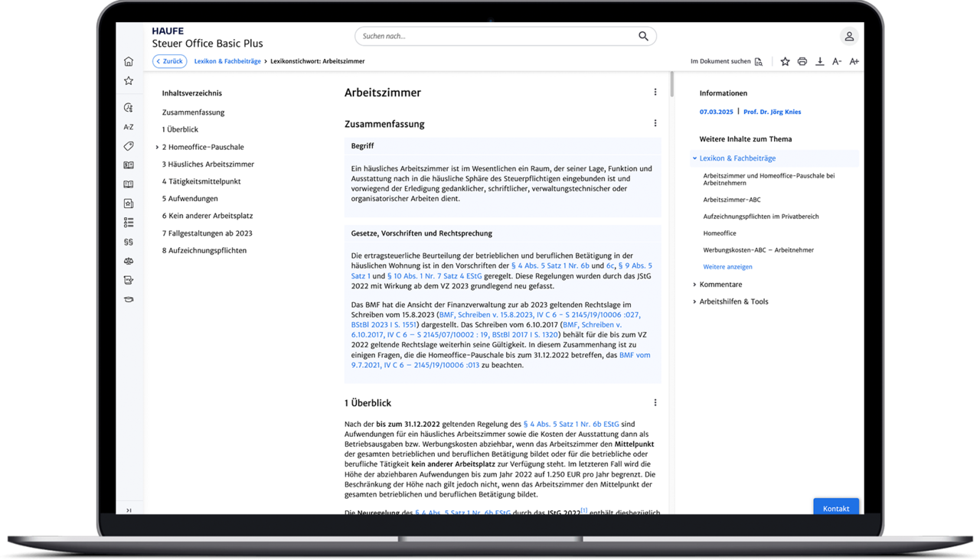Image resolution: width=980 pixels, height=560 pixels.
Task: Open the home icon in the sidebar
Action: [128, 62]
